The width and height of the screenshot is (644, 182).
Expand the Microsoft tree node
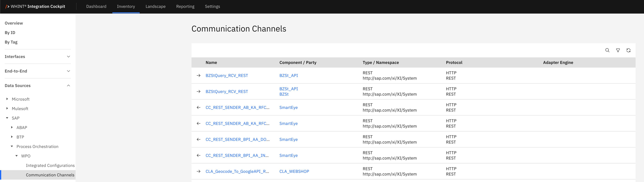point(7,99)
